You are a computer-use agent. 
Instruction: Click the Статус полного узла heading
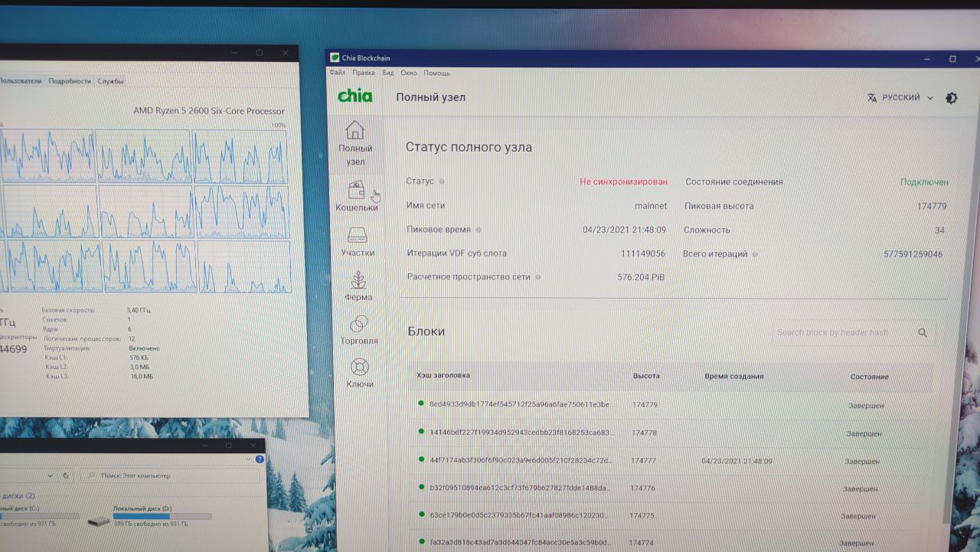(469, 147)
